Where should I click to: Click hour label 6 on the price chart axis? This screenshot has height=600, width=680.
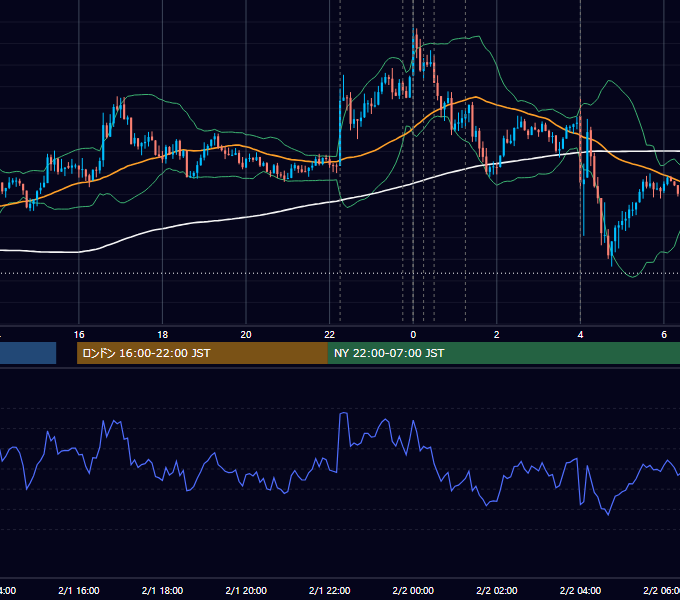point(664,335)
